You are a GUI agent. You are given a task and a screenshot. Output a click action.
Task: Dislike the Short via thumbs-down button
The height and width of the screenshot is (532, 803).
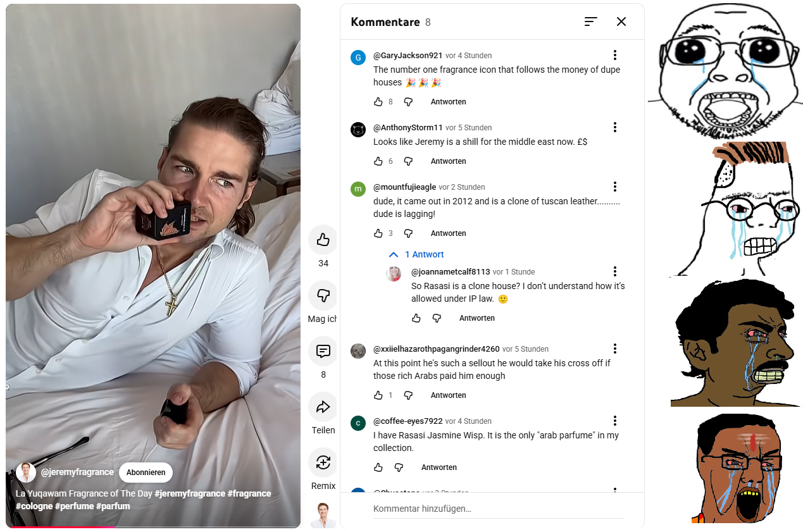[x=323, y=295]
